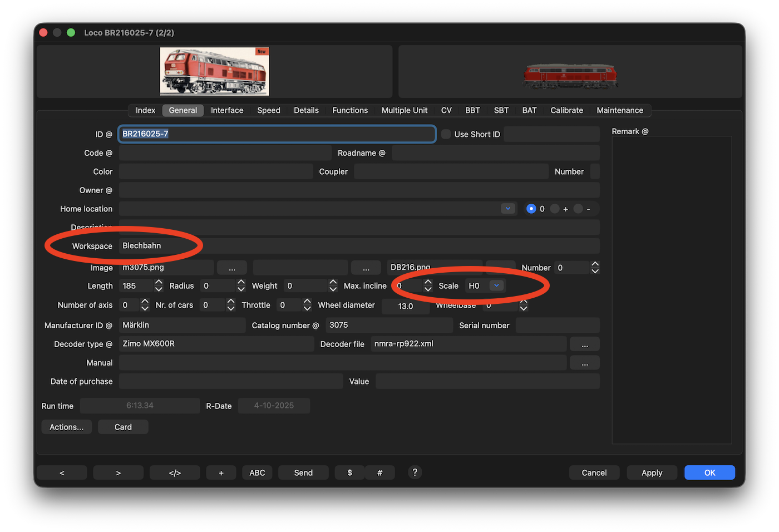
Task: Click the Apply button
Action: (652, 472)
